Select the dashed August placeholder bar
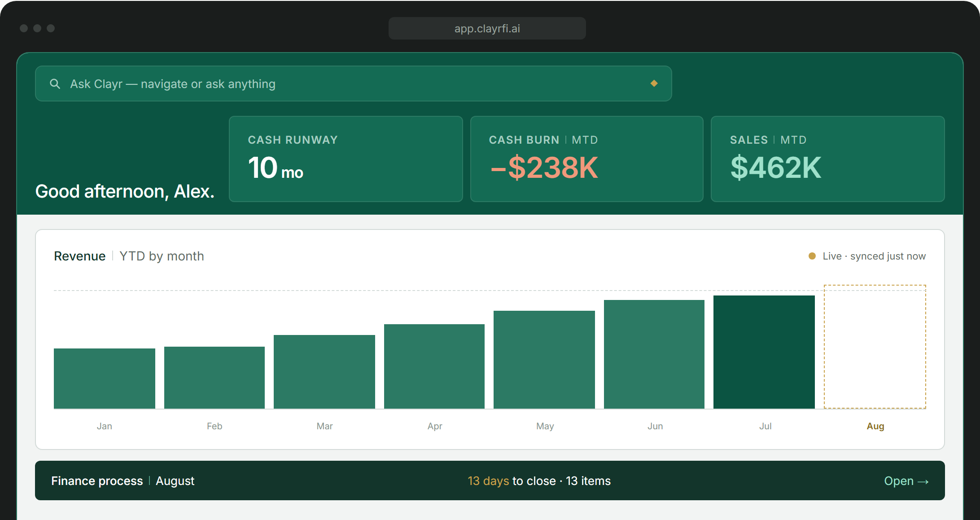980x520 pixels. click(x=875, y=347)
